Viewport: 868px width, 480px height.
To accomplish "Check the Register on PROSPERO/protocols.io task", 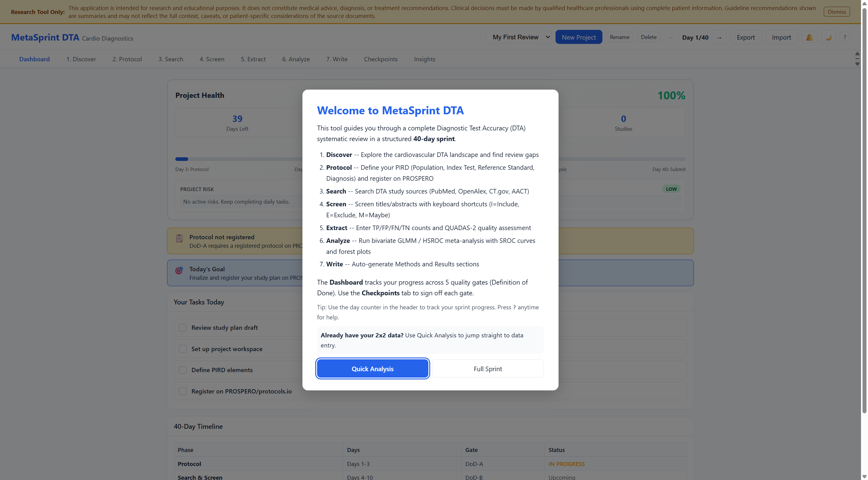I will (183, 391).
